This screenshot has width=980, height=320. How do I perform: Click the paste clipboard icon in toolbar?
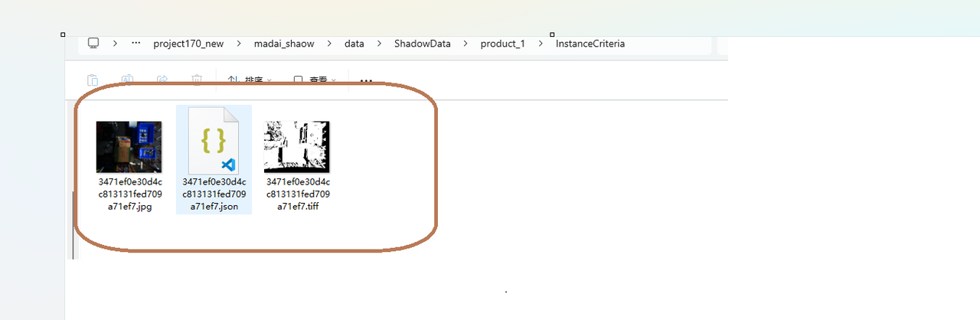point(92,80)
